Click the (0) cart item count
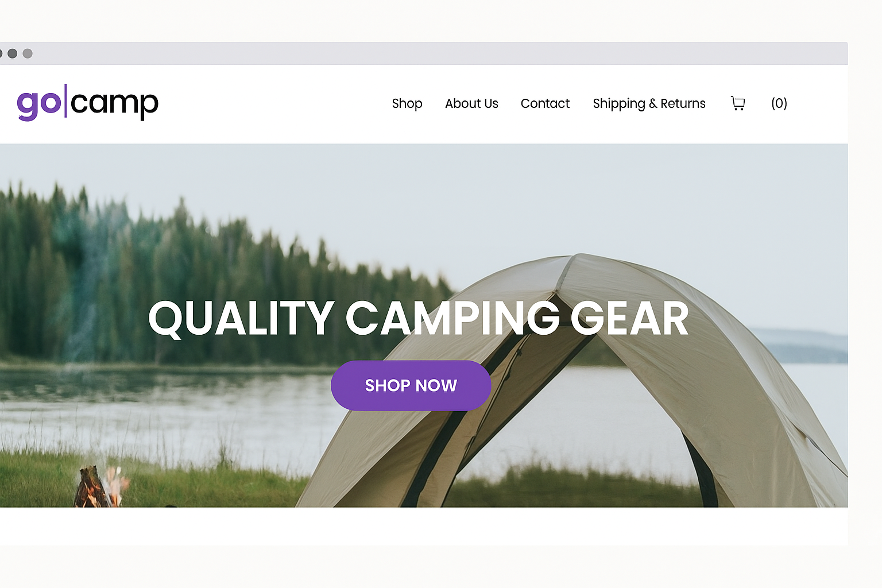 (x=779, y=103)
